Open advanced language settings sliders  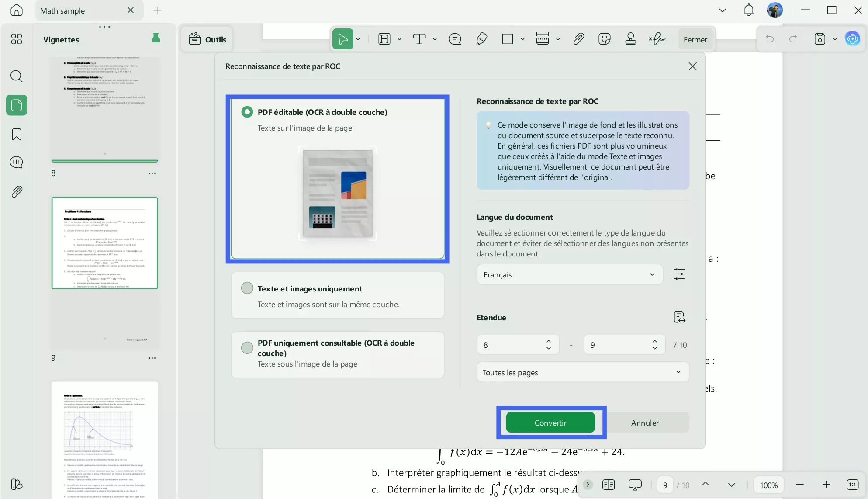tap(679, 274)
